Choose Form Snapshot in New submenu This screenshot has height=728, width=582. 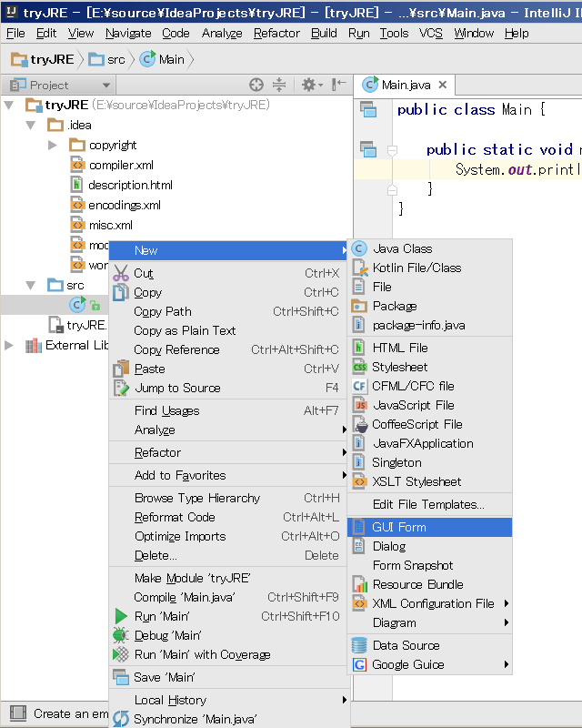click(430, 565)
